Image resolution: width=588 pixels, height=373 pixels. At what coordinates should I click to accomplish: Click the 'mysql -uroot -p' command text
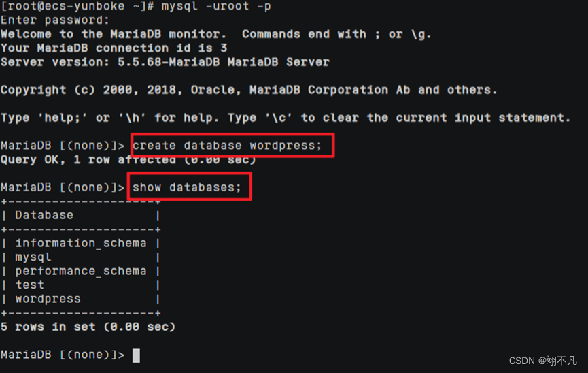[216, 6]
